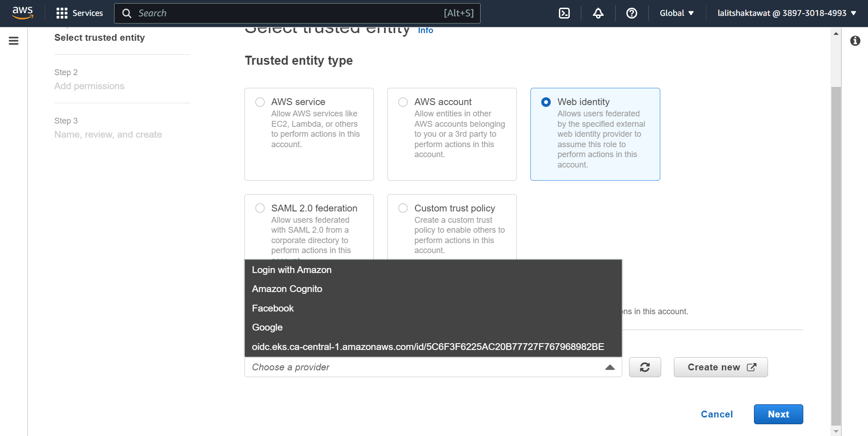Click the Services label in header

coord(88,13)
